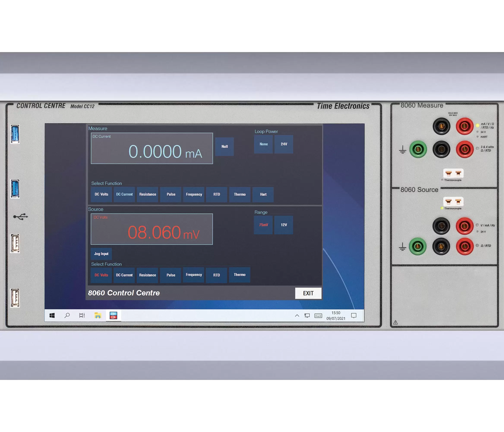Open the taskbar search magnifier
The height and width of the screenshot is (432, 504).
[67, 315]
